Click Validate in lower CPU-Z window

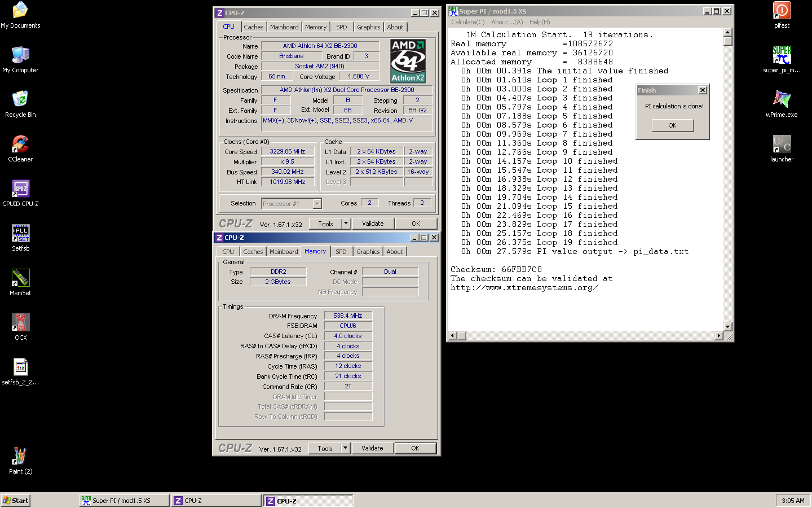(372, 448)
